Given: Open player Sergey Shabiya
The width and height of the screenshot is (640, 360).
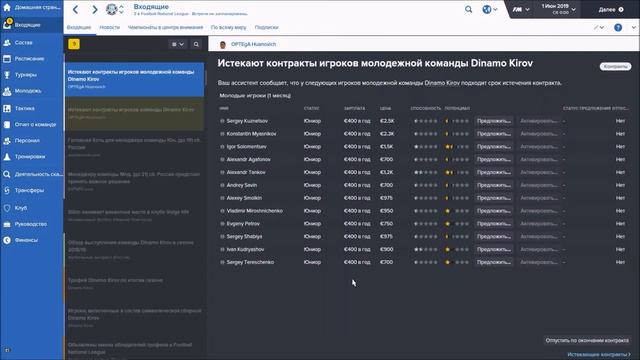Looking at the screenshot, I should [244, 237].
